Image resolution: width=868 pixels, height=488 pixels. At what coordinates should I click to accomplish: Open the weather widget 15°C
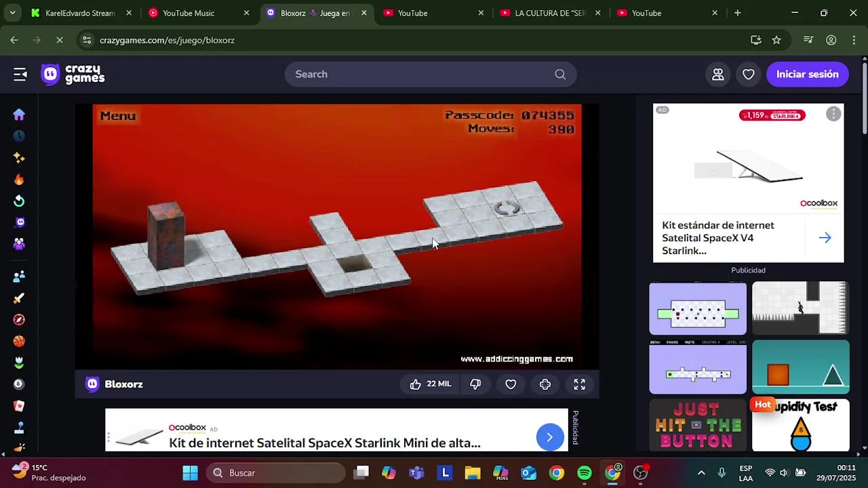click(48, 472)
